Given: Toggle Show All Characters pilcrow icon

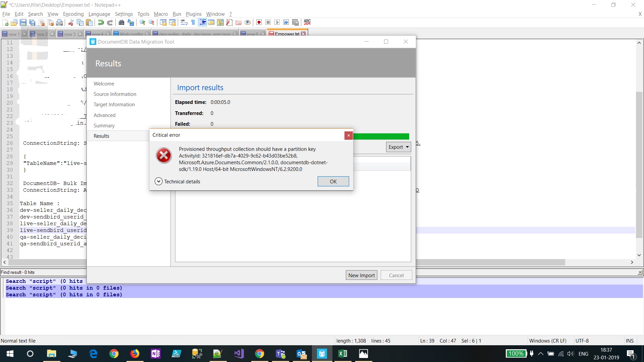Looking at the screenshot, I should (193, 22).
